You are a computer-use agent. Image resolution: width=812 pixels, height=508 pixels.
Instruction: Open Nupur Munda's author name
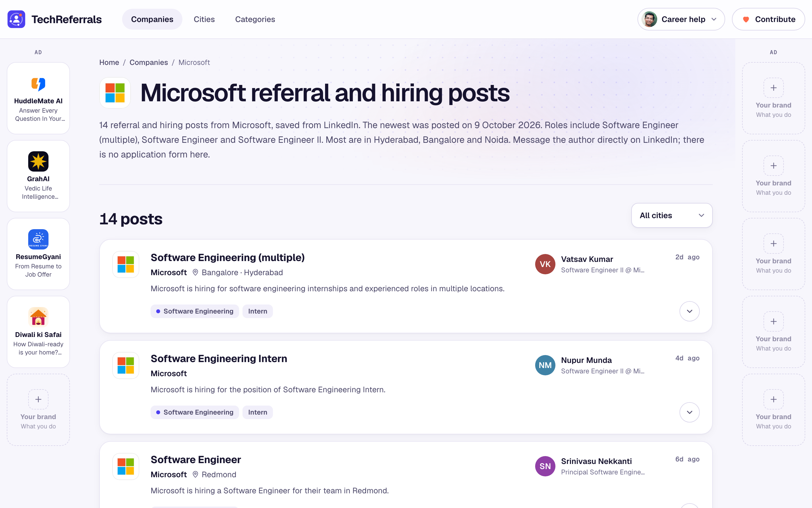[586, 360]
